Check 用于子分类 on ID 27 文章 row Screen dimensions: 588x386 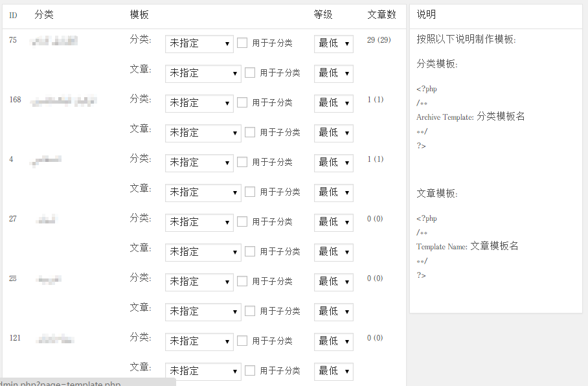click(x=250, y=251)
